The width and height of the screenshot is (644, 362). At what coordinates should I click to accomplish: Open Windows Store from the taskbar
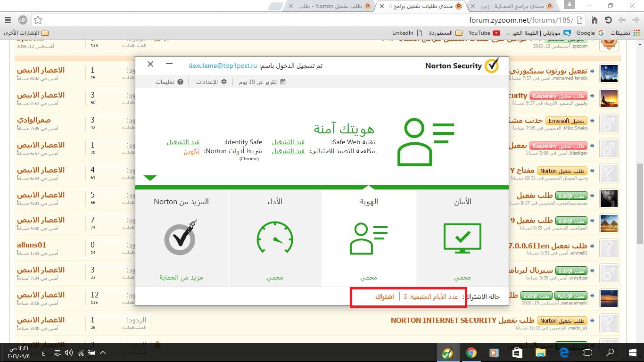tap(517, 353)
